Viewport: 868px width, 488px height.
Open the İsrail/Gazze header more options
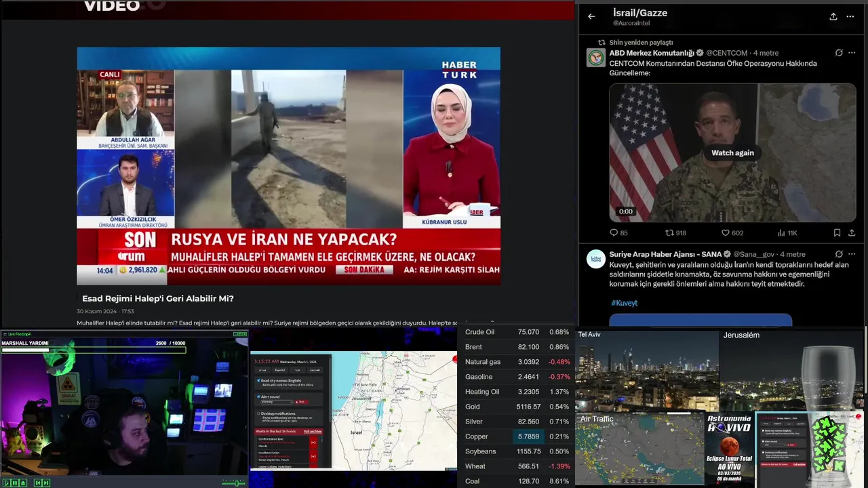[x=851, y=17]
